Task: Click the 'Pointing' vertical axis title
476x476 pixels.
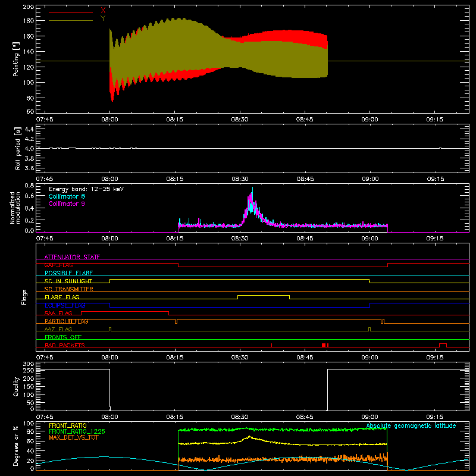Action: pos(16,59)
